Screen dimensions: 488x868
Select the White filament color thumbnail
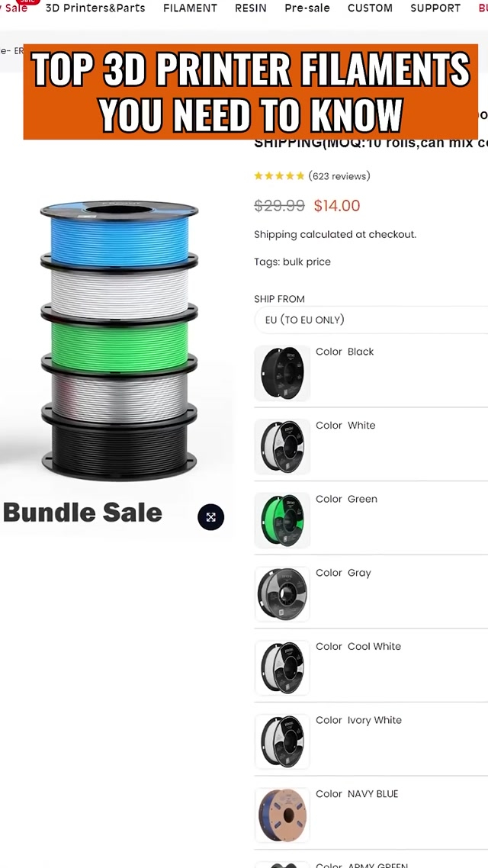pos(282,447)
